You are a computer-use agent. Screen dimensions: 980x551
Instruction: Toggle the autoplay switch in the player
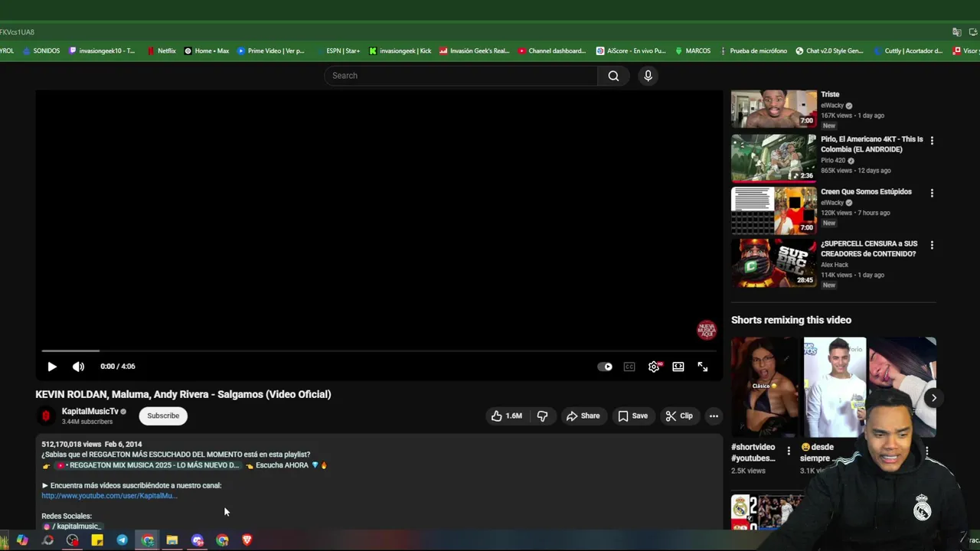[x=605, y=367]
